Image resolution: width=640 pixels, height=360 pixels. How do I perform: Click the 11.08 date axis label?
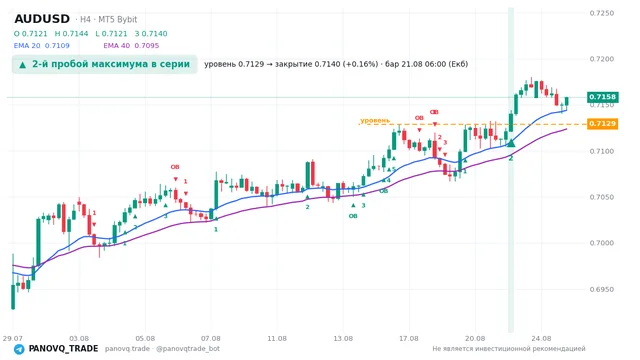pos(277,338)
